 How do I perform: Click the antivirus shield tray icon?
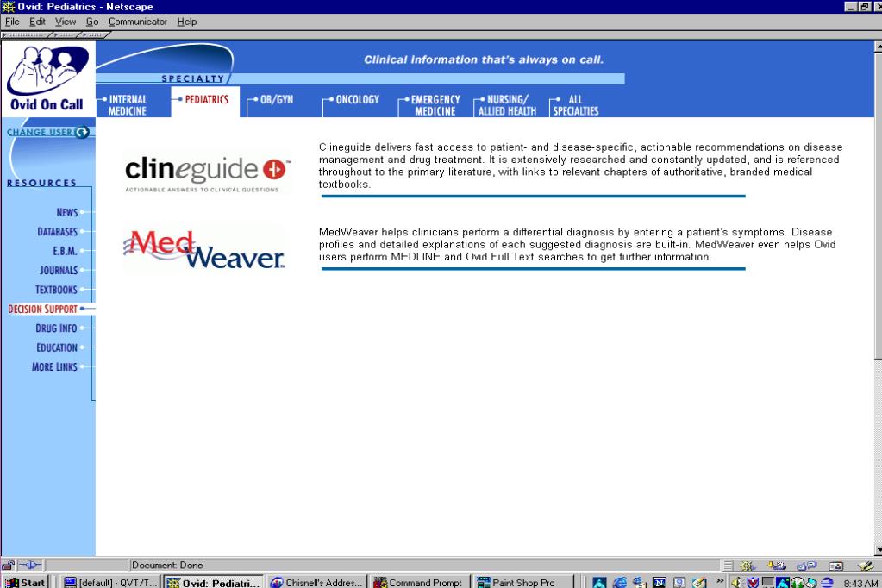[753, 582]
